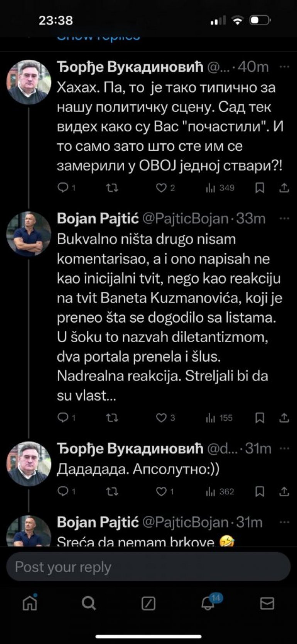
Task: Open the Search tab
Action: pyautogui.click(x=89, y=603)
